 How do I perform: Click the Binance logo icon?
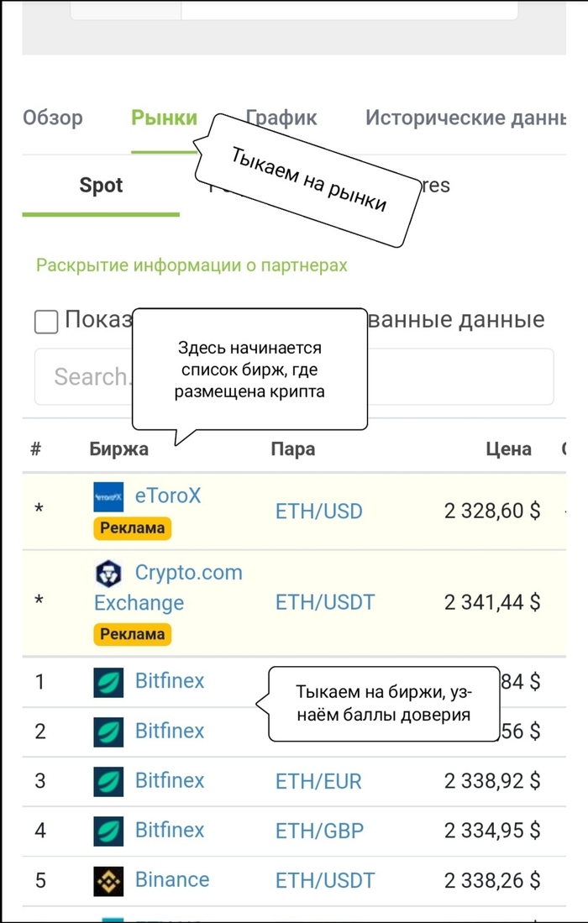pos(108,880)
